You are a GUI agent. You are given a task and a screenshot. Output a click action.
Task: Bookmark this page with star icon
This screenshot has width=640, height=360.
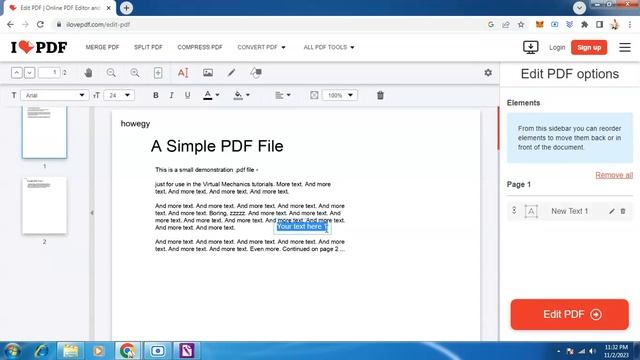[x=521, y=24]
